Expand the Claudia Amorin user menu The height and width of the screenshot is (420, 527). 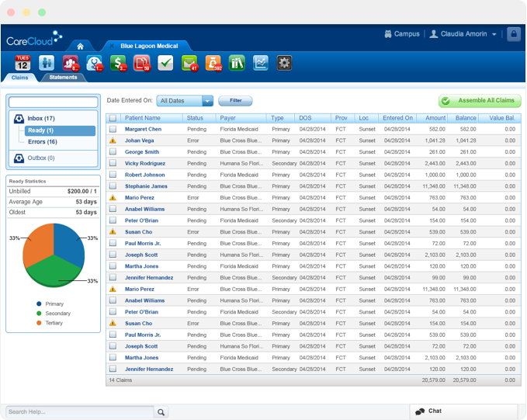point(463,34)
